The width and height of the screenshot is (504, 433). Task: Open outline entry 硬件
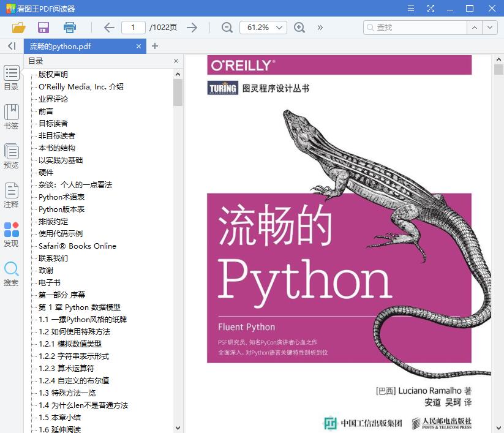pyautogui.click(x=46, y=172)
